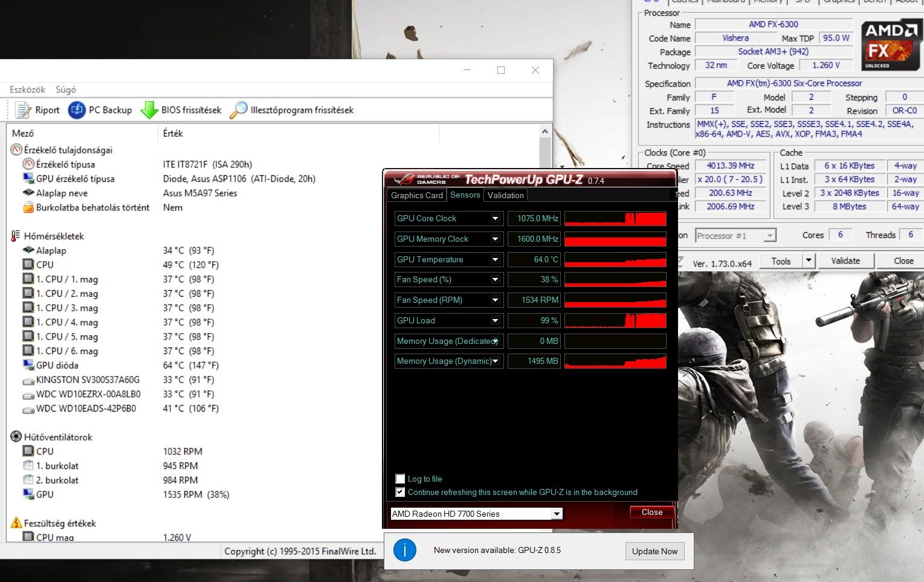
Task: Open the Súgó menu
Action: click(66, 89)
